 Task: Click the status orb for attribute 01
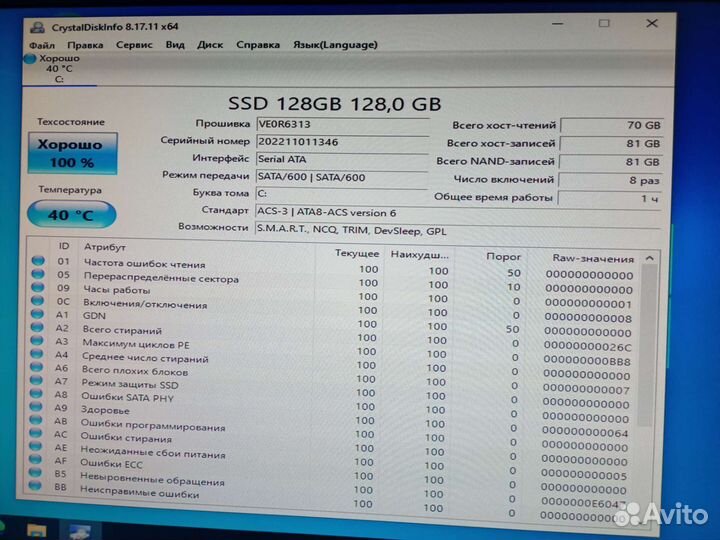[39, 261]
